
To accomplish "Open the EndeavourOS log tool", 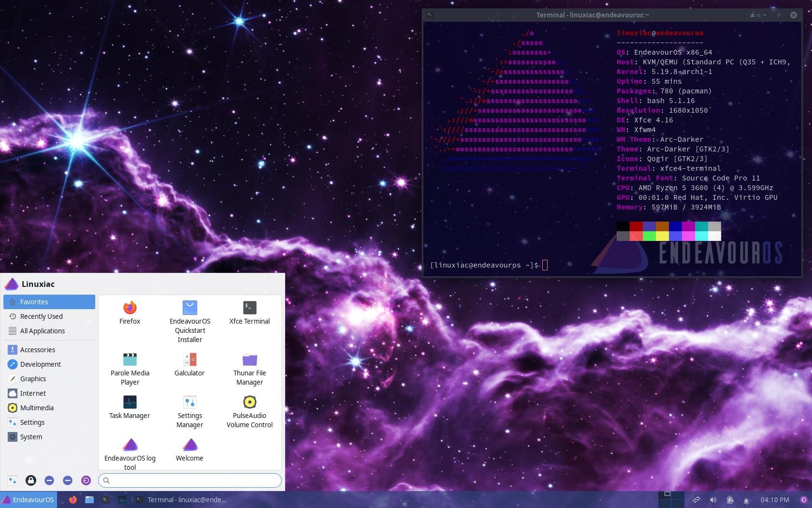I will pos(130,453).
